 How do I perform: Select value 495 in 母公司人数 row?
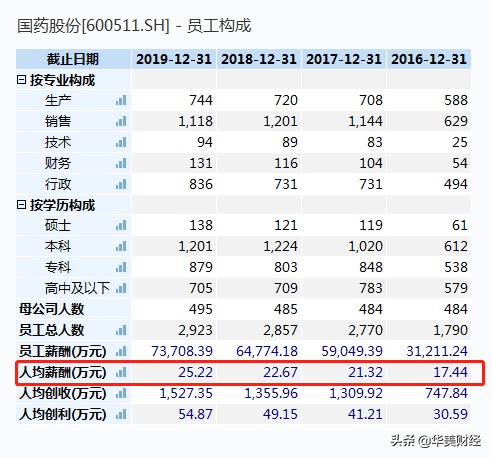(x=201, y=309)
